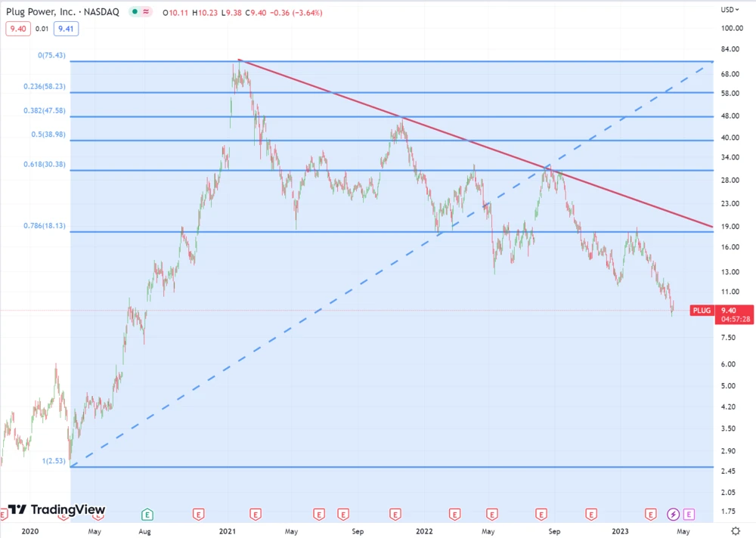The height and width of the screenshot is (538, 756).
Task: Click the red earnings marker just left of 2023
Action: [x=591, y=515]
